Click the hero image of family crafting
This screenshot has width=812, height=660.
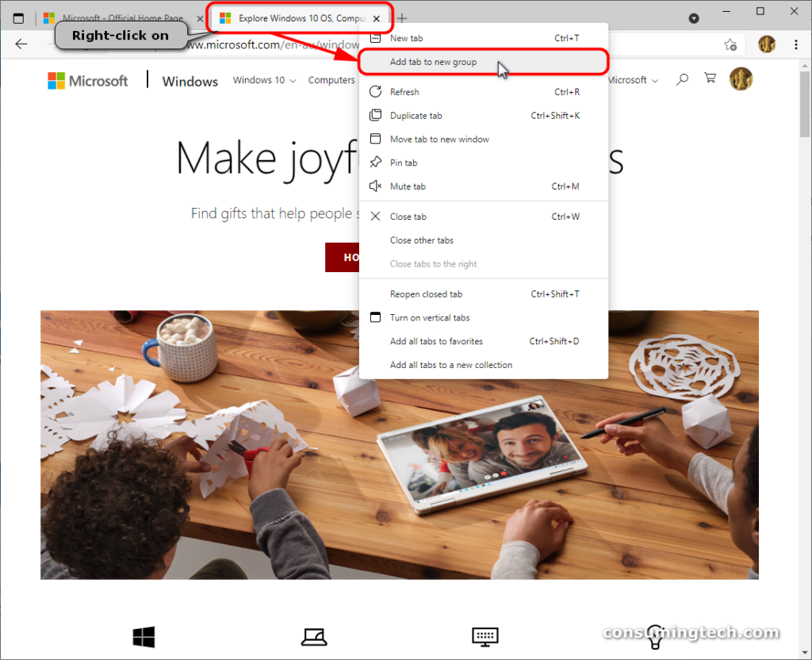[x=400, y=444]
